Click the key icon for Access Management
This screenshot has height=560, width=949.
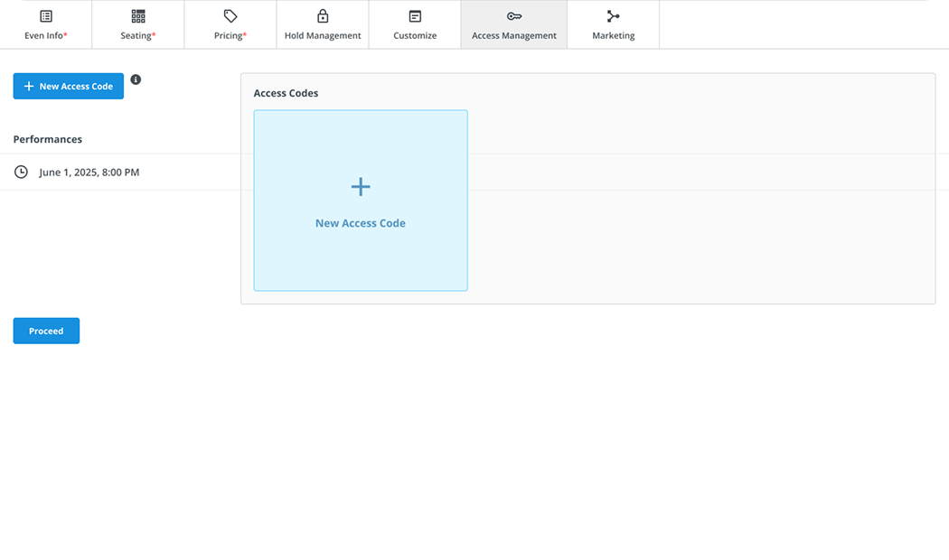pos(514,16)
